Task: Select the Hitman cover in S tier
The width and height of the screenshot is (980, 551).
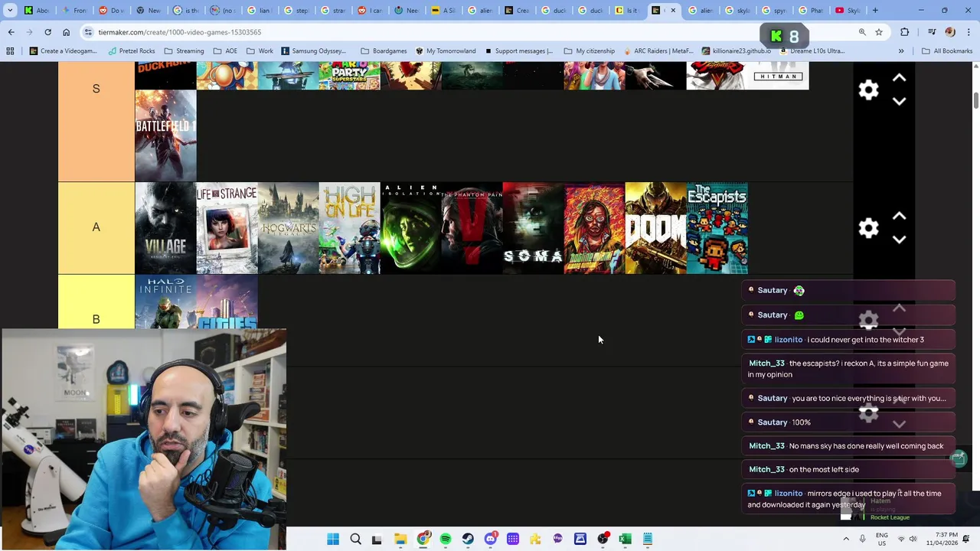Action: (778, 76)
